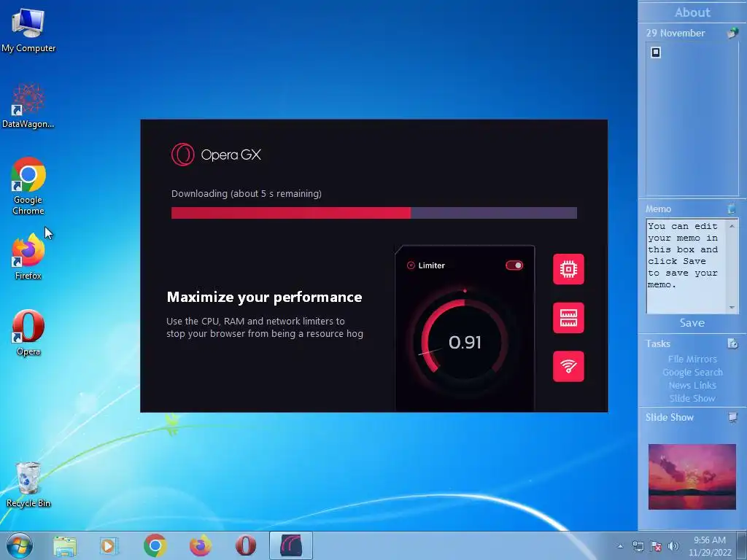Open Opera from the taskbar
The height and width of the screenshot is (560, 747).
(x=245, y=545)
